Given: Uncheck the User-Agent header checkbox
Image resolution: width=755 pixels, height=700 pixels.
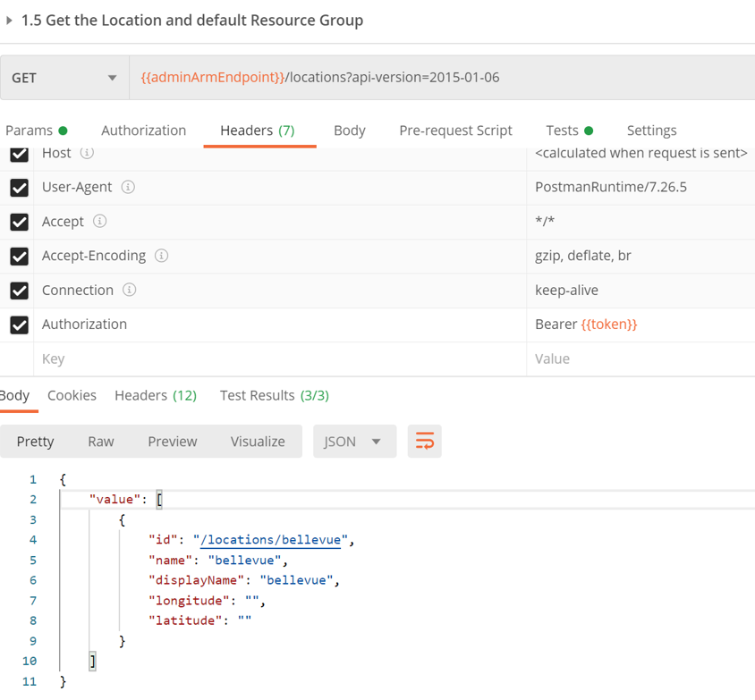Looking at the screenshot, I should pyautogui.click(x=20, y=188).
